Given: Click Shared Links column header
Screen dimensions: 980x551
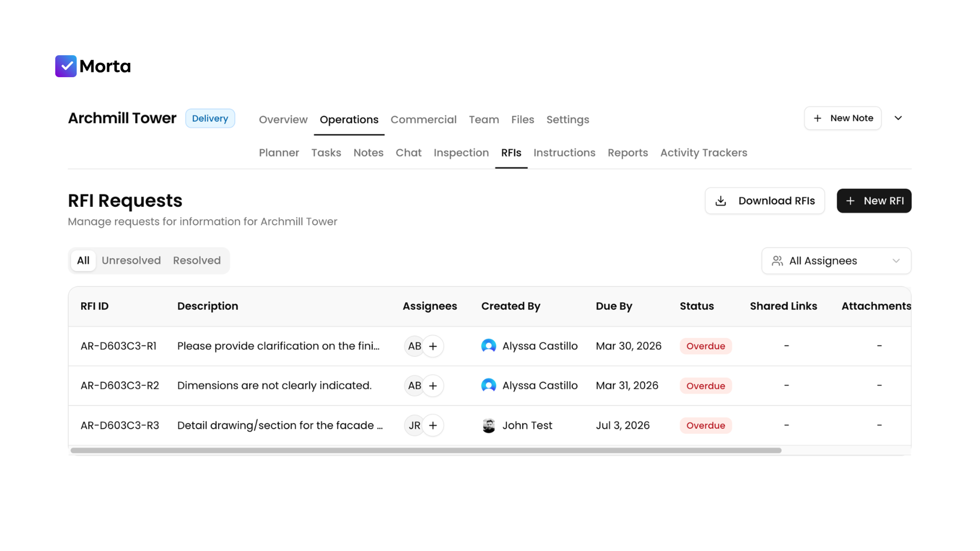Looking at the screenshot, I should 783,306.
